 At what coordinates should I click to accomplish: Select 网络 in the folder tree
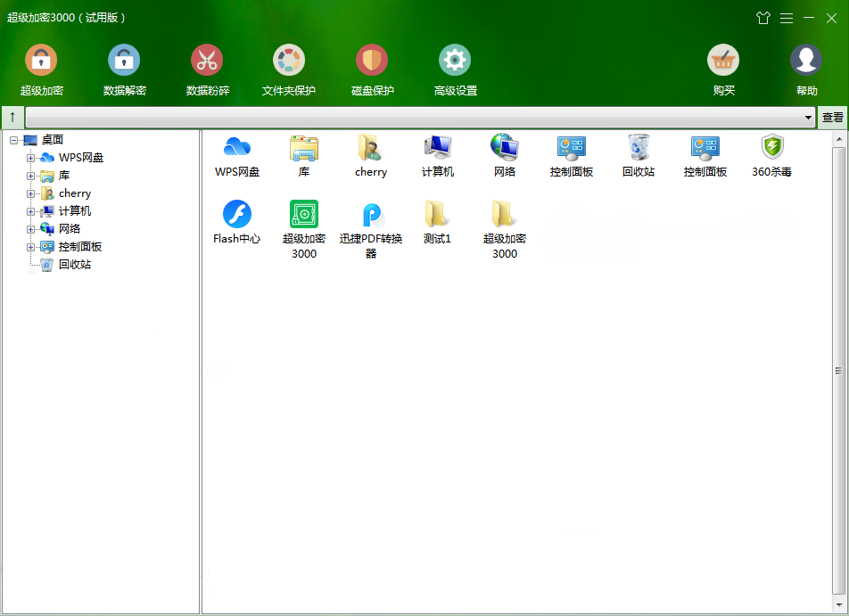[70, 229]
